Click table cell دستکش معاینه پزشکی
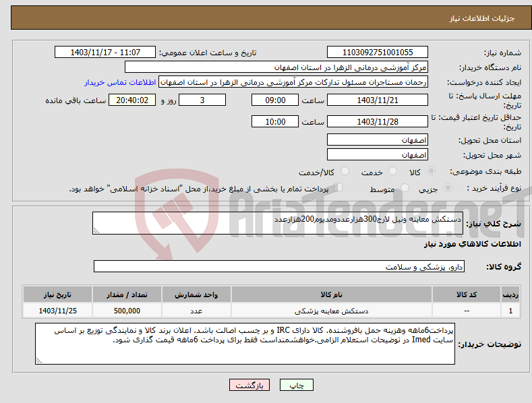 [332, 311]
